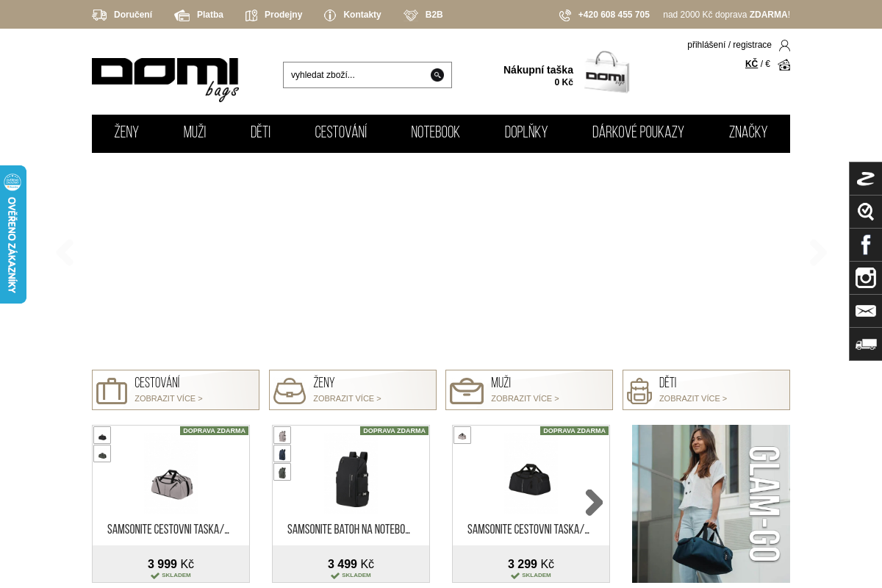Open the Heureka sidebar icon
The width and height of the screenshot is (882, 588).
click(866, 212)
